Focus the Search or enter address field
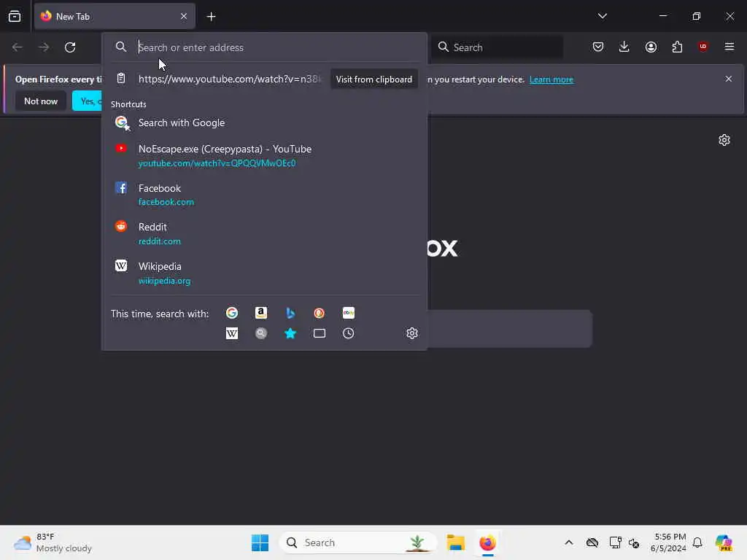Screen dimensions: 747x560 point(264,47)
